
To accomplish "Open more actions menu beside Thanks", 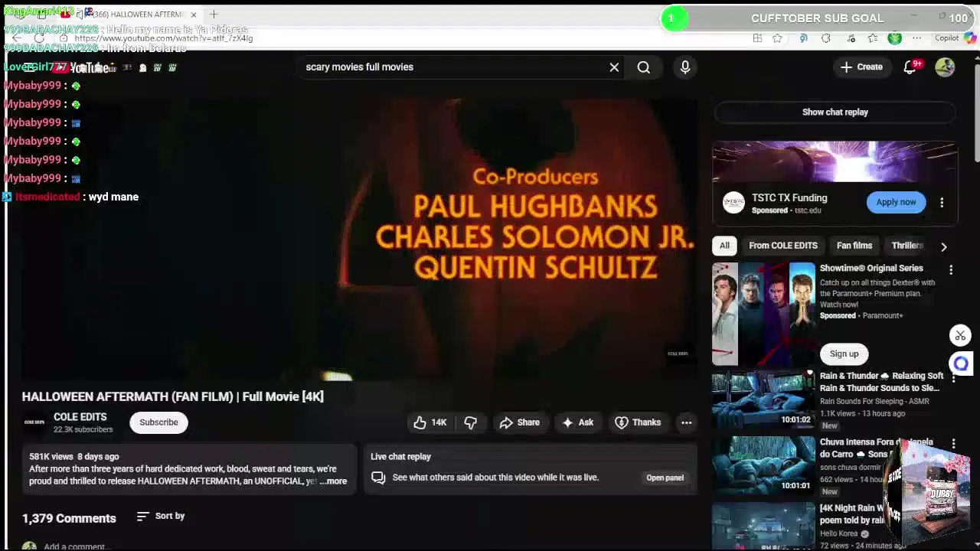I will 687,422.
